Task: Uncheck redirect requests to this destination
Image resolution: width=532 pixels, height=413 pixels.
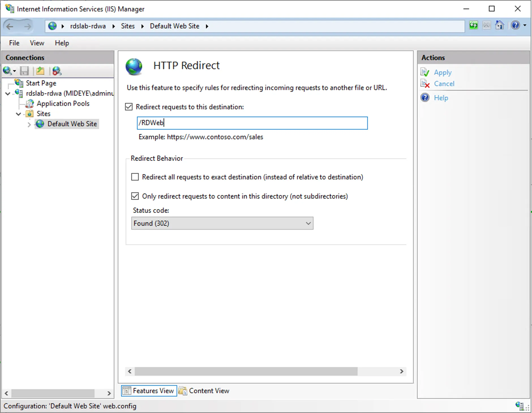Action: [x=129, y=107]
